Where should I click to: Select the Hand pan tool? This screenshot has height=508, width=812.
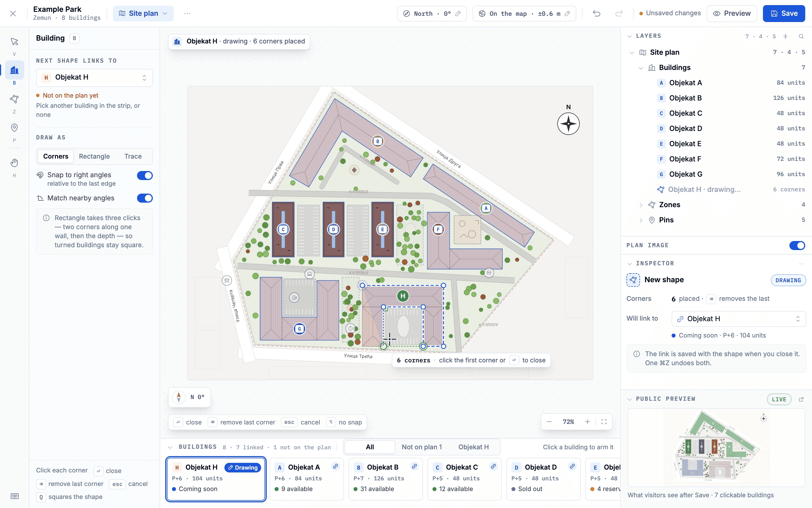coord(14,163)
